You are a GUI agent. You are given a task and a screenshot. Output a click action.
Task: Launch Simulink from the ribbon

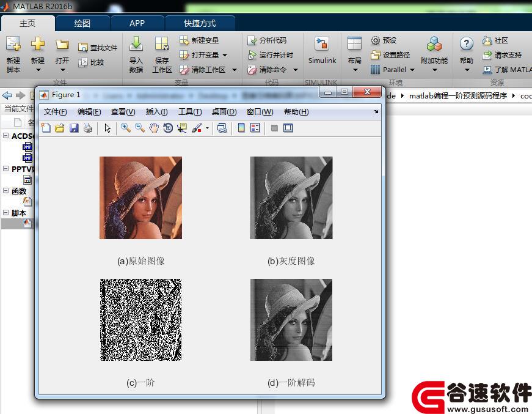[322, 51]
